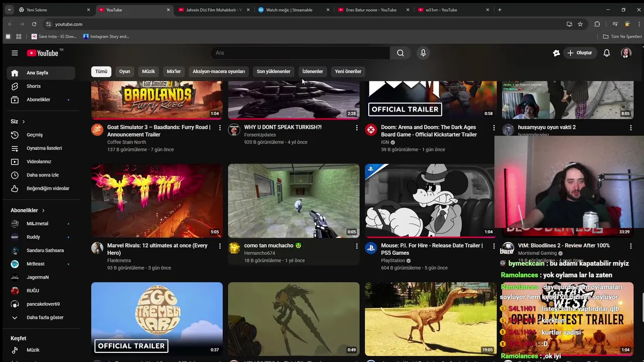Click the Flankmetra channel name
This screenshot has width=644, height=362.
[x=119, y=260]
